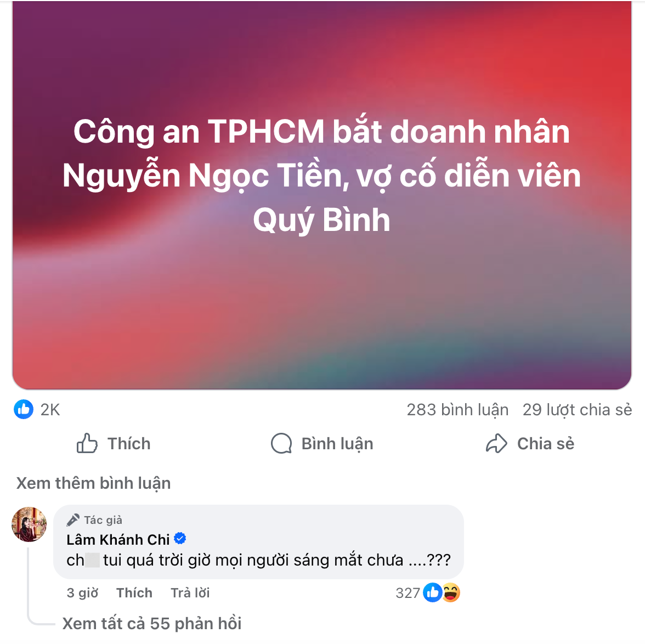
Task: Click the 3 giờ comment timestamp
Action: coord(82,593)
